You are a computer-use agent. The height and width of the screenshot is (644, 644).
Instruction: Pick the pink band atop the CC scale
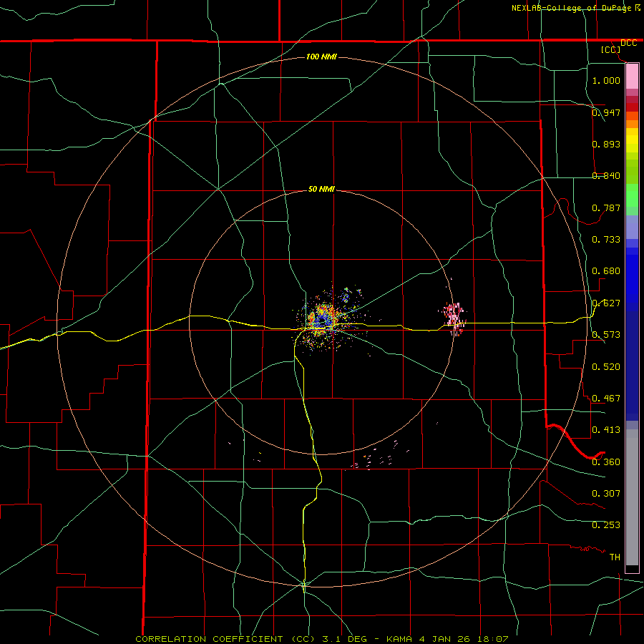[632, 77]
